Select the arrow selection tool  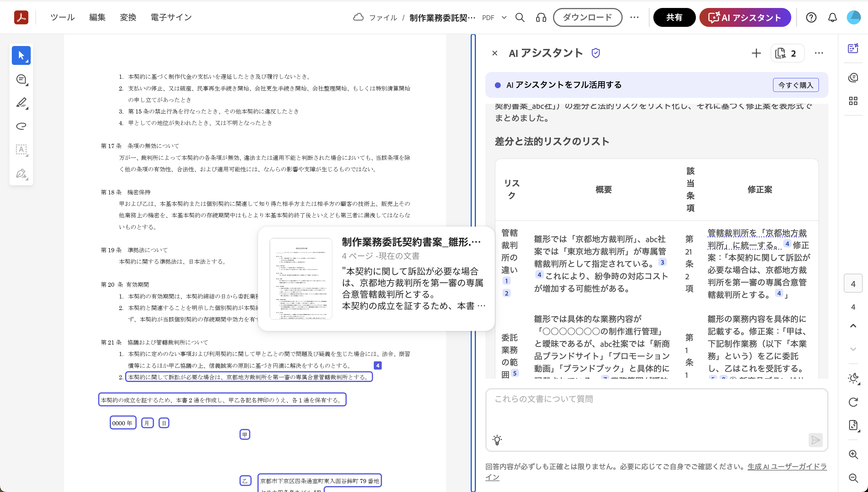(x=21, y=55)
